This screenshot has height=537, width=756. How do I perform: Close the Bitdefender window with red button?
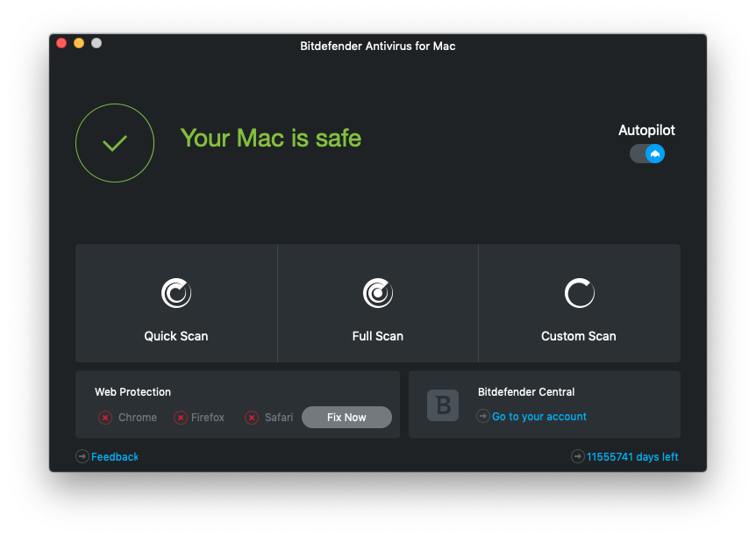tap(61, 43)
